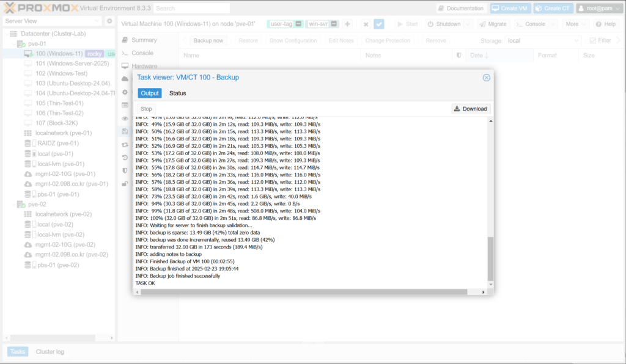Open the Server View dropdown
The width and height of the screenshot is (626, 364).
(97, 21)
